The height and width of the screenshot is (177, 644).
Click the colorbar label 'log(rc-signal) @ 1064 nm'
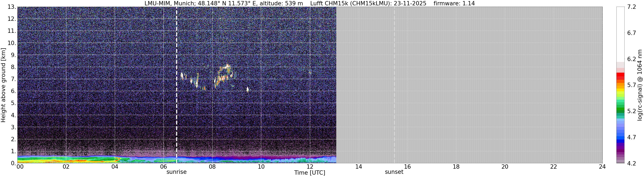(640, 85)
